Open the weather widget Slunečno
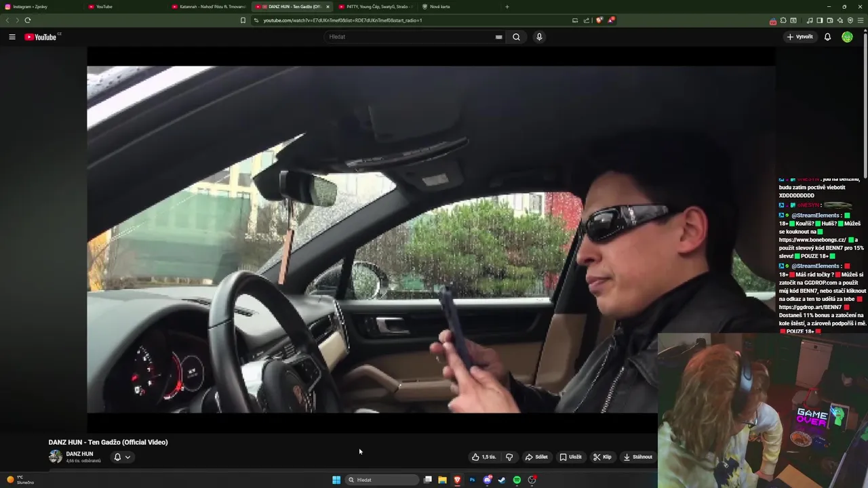Image resolution: width=868 pixels, height=488 pixels. coord(20,480)
